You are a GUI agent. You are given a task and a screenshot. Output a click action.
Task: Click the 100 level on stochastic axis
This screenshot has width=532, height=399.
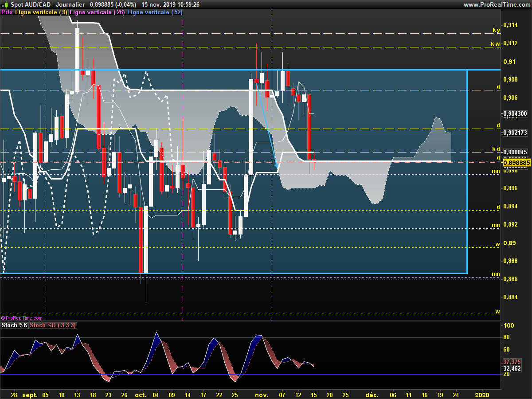point(509,326)
